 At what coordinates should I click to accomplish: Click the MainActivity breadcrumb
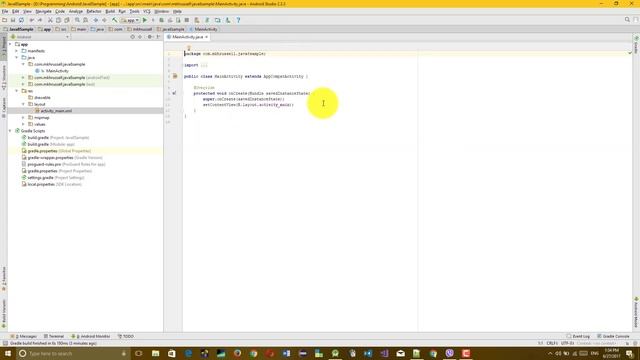coord(203,29)
